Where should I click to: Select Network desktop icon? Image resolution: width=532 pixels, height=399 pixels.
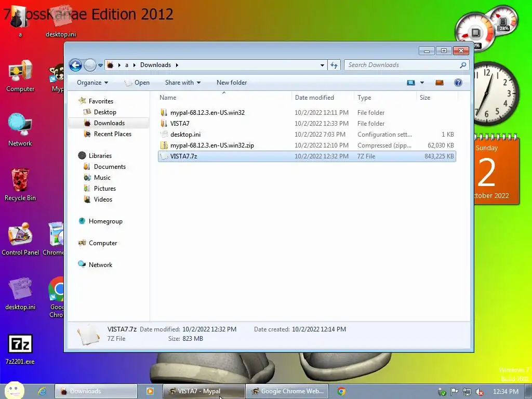point(20,130)
